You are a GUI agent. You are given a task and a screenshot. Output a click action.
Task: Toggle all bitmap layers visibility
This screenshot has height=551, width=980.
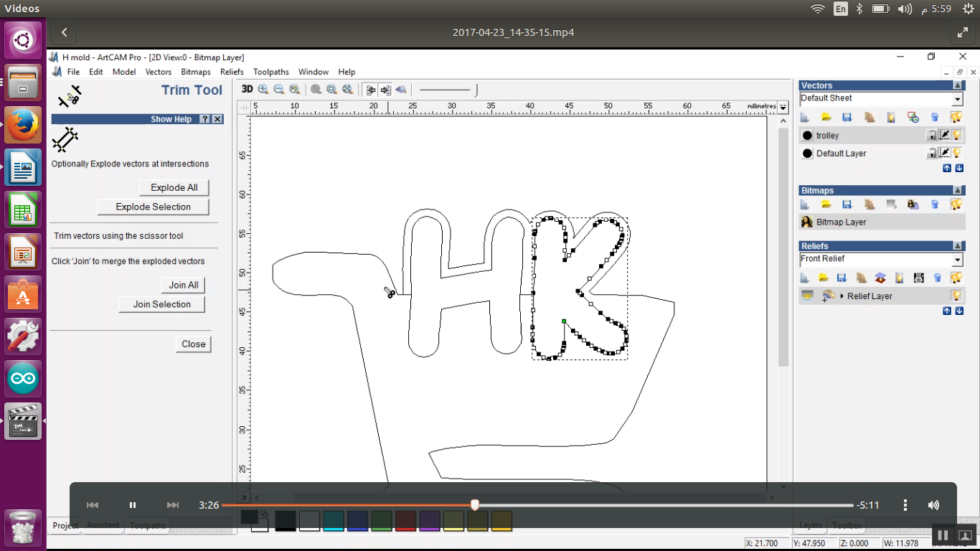pyautogui.click(x=956, y=204)
